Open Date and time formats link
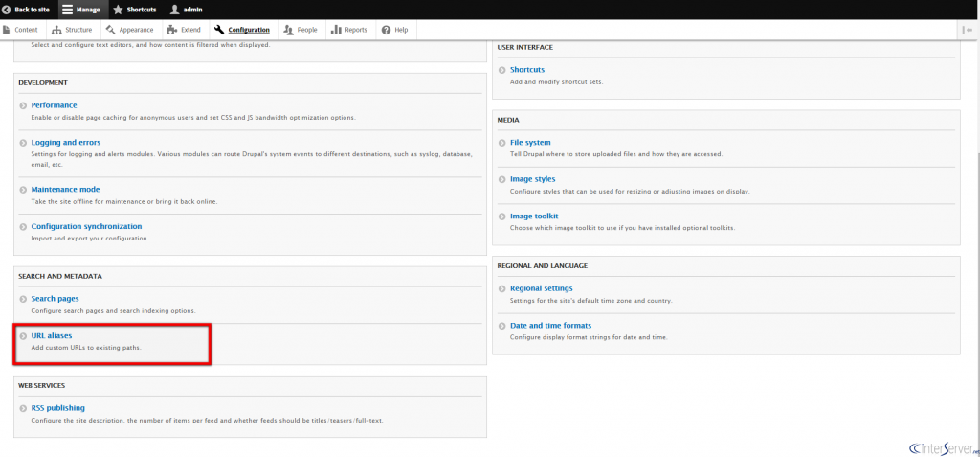Image resolution: width=980 pixels, height=457 pixels. [550, 326]
